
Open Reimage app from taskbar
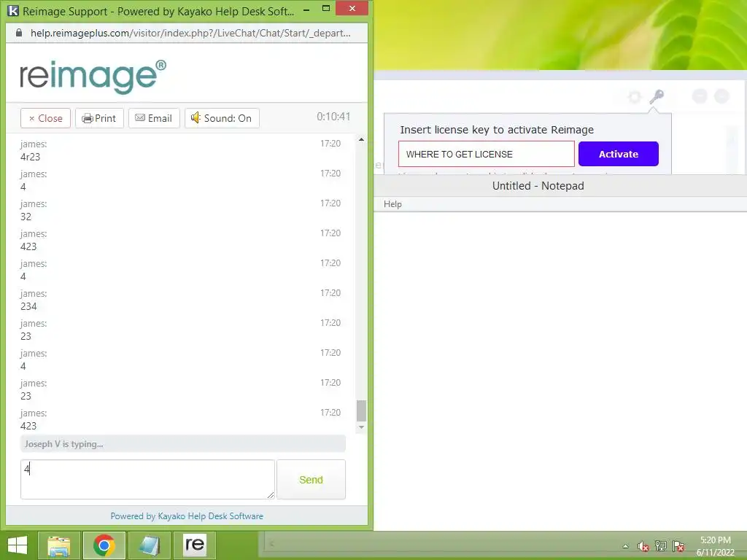[195, 545]
